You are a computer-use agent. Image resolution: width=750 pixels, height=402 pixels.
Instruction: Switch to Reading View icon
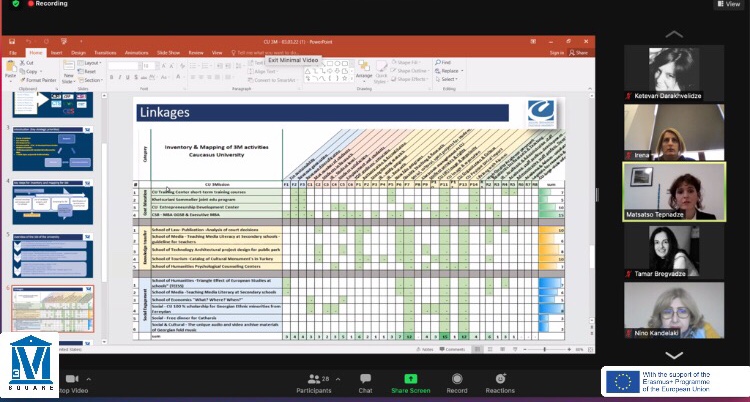(x=502, y=349)
